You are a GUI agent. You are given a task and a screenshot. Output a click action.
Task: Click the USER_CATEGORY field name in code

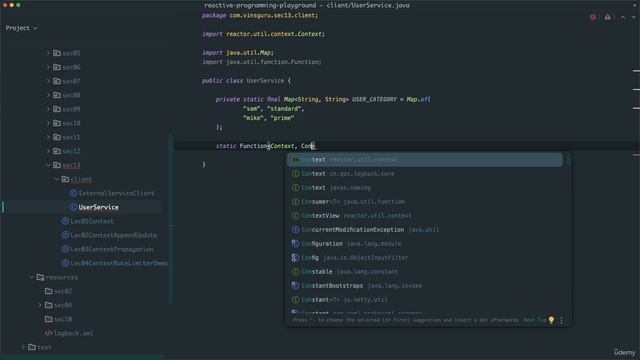(x=374, y=99)
